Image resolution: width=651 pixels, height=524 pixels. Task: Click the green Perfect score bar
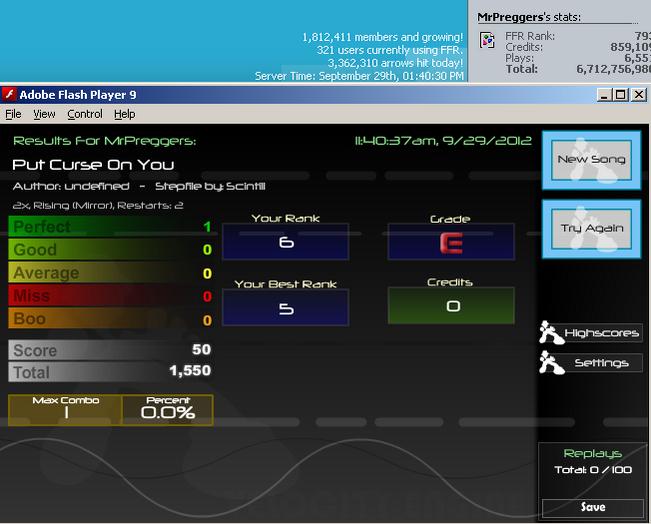click(x=110, y=227)
